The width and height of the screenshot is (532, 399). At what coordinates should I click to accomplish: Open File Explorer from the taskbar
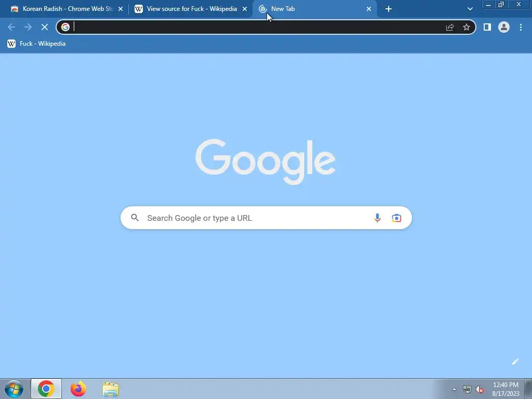[111, 389]
